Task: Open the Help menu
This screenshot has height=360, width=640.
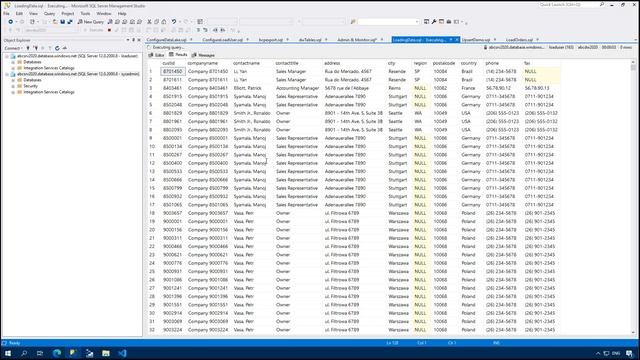Action: pos(122,13)
